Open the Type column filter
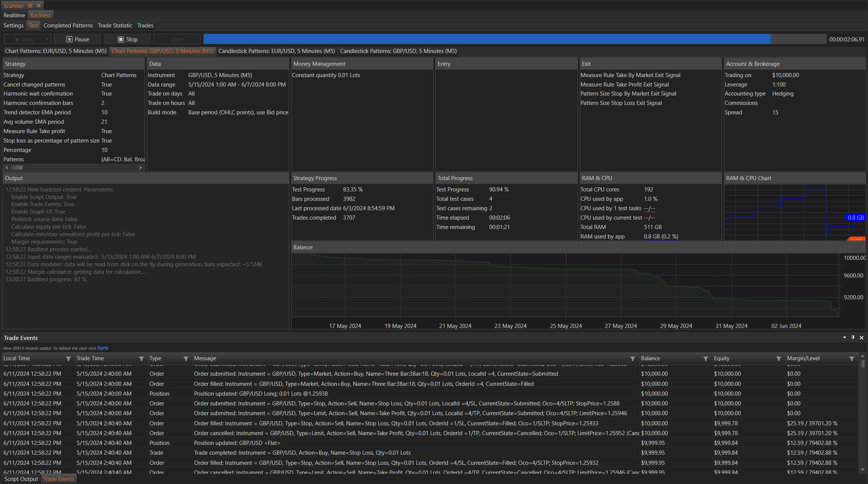 point(185,359)
